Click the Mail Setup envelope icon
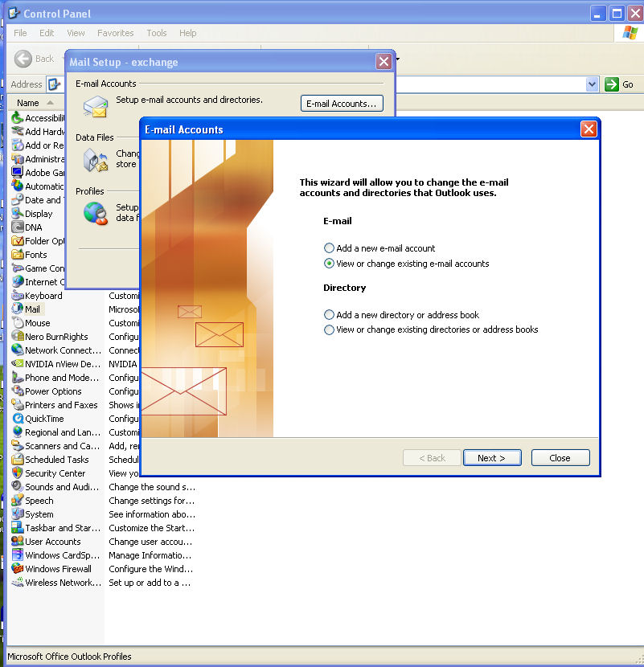Image resolution: width=644 pixels, height=667 pixels. [96, 106]
